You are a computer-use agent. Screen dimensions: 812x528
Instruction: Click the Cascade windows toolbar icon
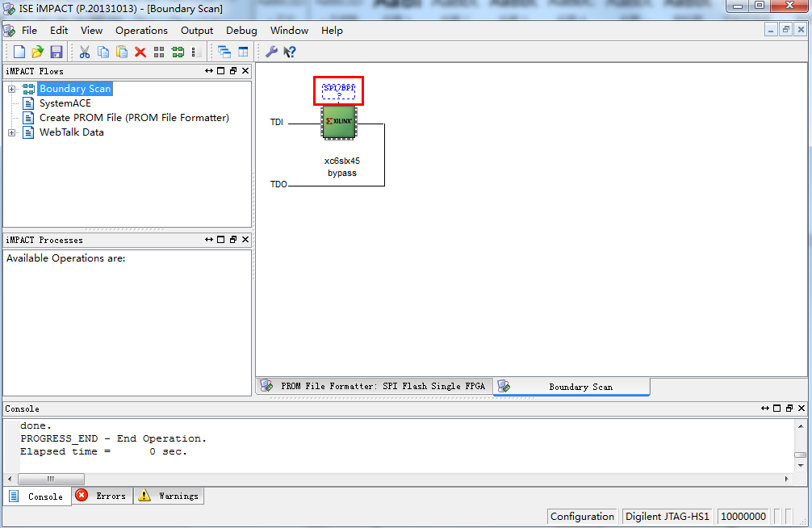point(224,52)
